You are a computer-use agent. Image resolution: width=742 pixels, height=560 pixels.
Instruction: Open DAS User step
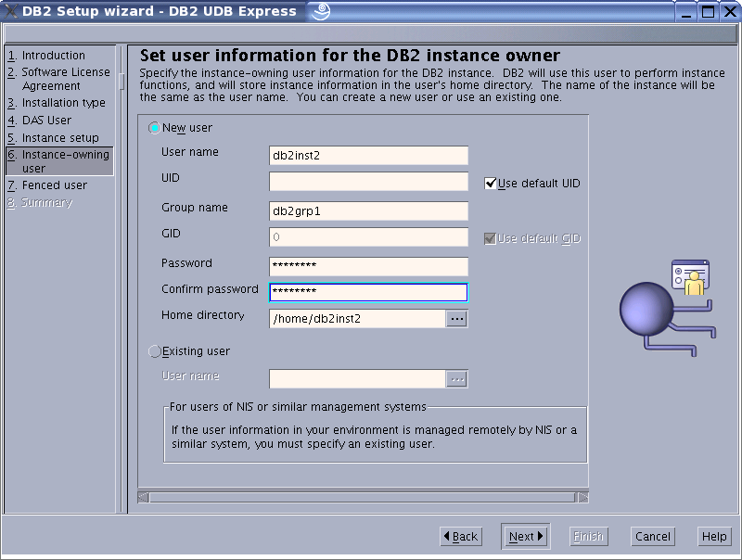tap(39, 121)
